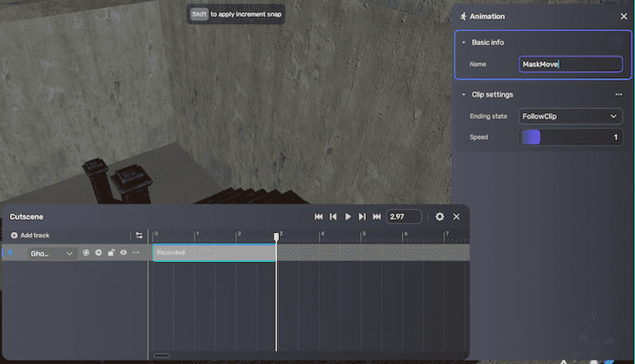Screen dimensions: 635x364
Task: Click the Add track button
Action: (30, 236)
